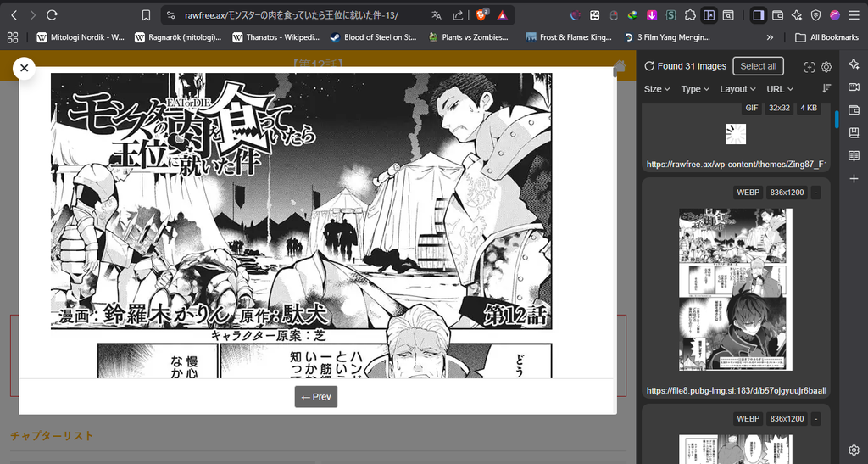
Task: Open the mouse-shaped extension icon
Action: pos(614,15)
